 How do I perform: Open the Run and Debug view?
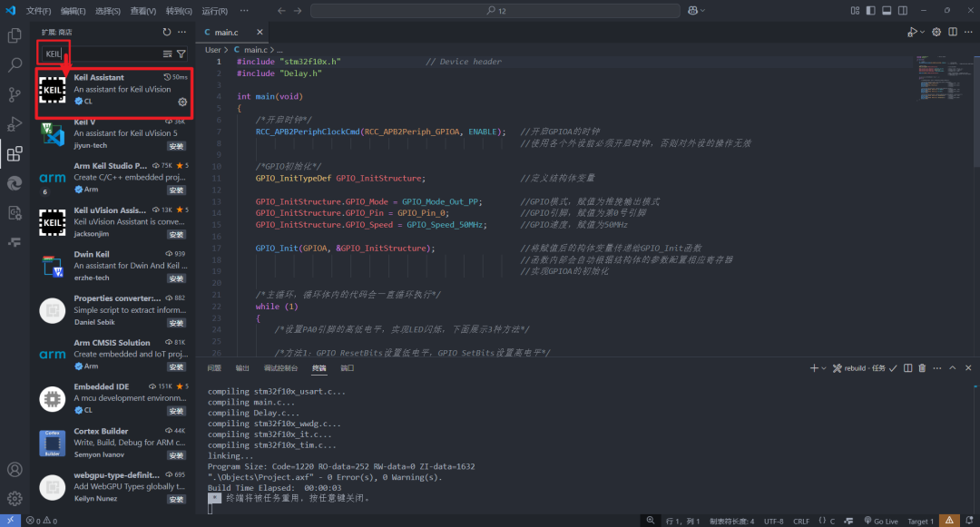(15, 123)
